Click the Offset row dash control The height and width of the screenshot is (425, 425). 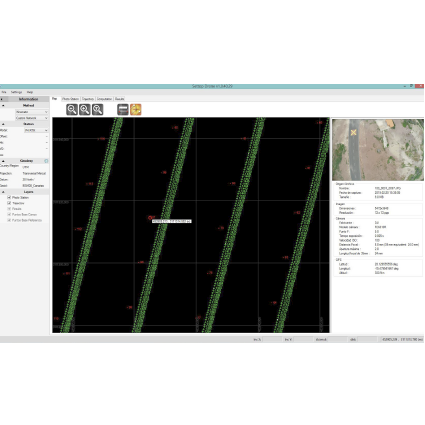click(x=46, y=136)
